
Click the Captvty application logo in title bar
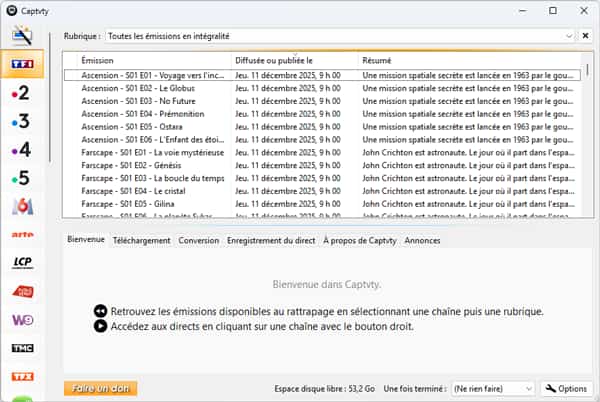pyautogui.click(x=12, y=11)
